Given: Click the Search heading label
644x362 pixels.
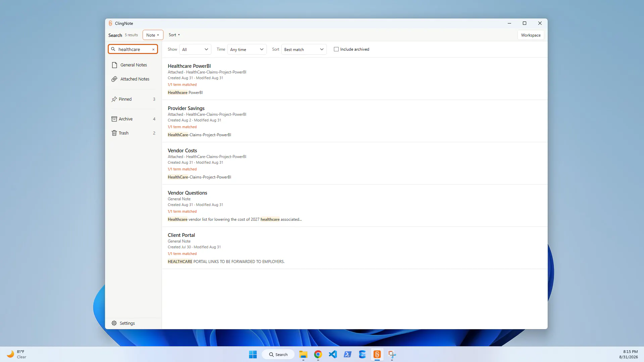Looking at the screenshot, I should point(115,35).
